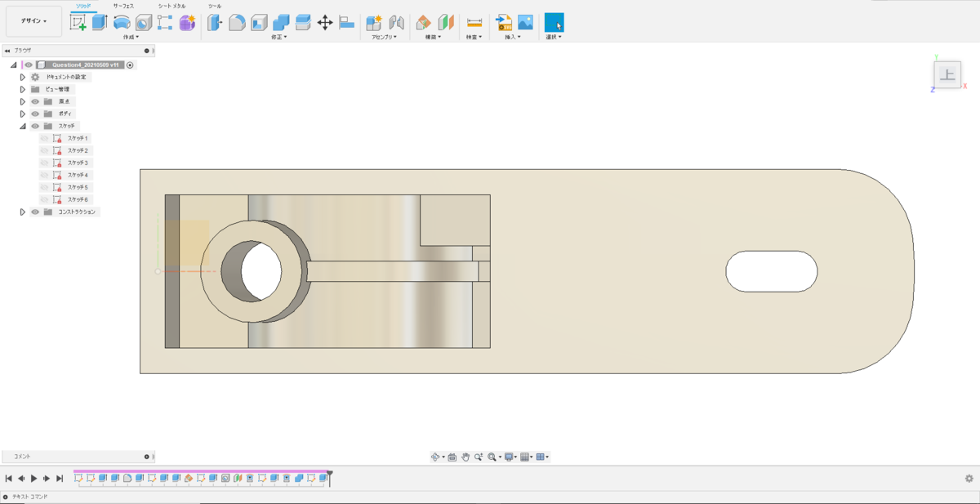Toggle visibility of the ボディ folder

pyautogui.click(x=35, y=114)
